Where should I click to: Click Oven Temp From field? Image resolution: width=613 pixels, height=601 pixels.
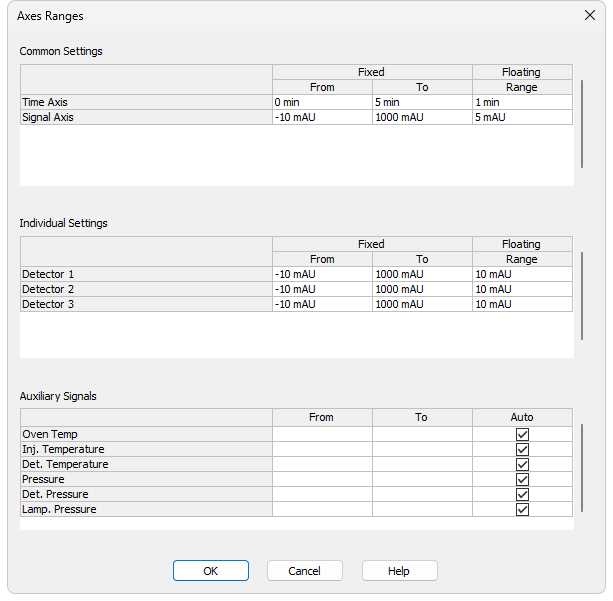tap(322, 434)
